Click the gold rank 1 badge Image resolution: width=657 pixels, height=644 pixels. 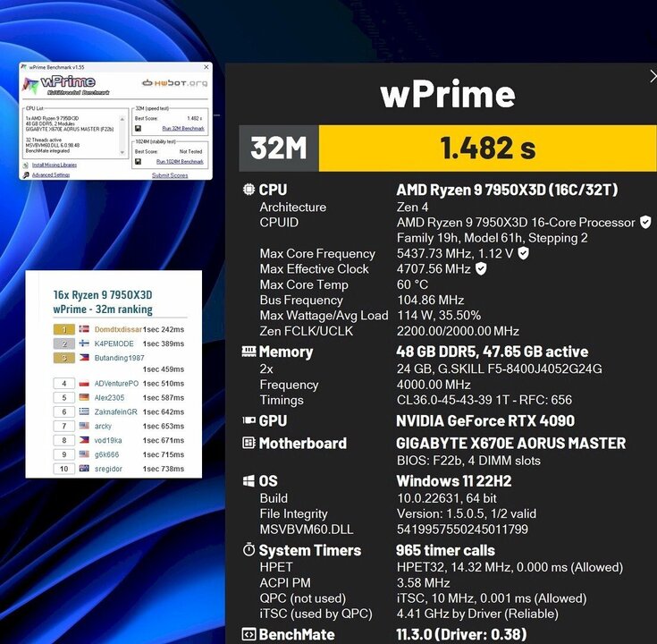64,329
